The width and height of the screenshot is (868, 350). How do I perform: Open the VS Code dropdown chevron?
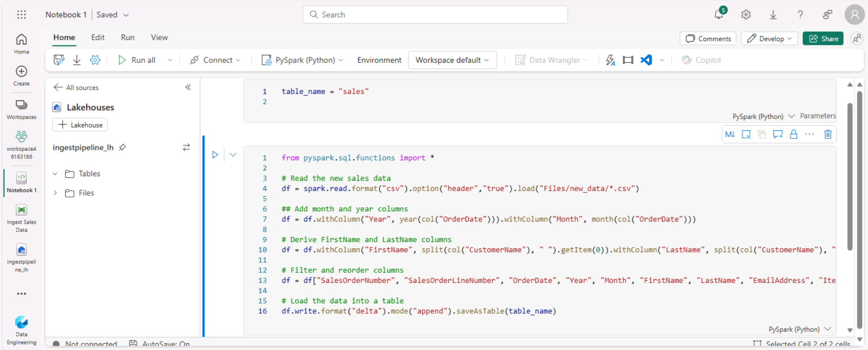pos(662,60)
